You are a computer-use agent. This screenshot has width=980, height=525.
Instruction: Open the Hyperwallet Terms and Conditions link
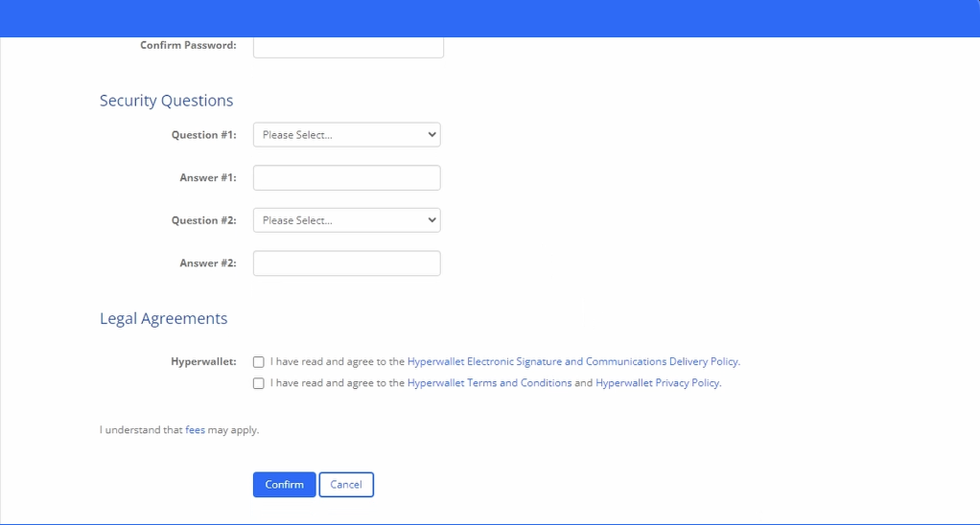(489, 382)
